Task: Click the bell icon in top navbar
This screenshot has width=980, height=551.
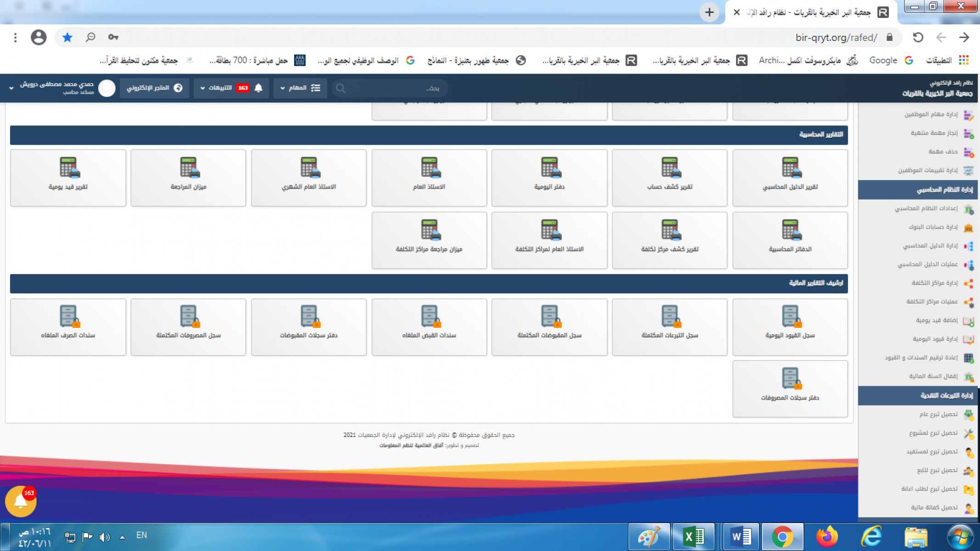Action: (x=259, y=88)
